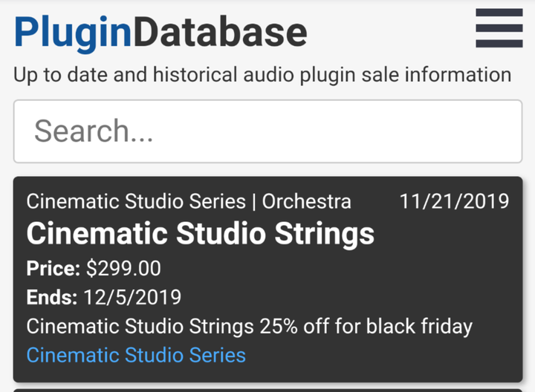Click the 11/21/2019 posting date

(454, 201)
